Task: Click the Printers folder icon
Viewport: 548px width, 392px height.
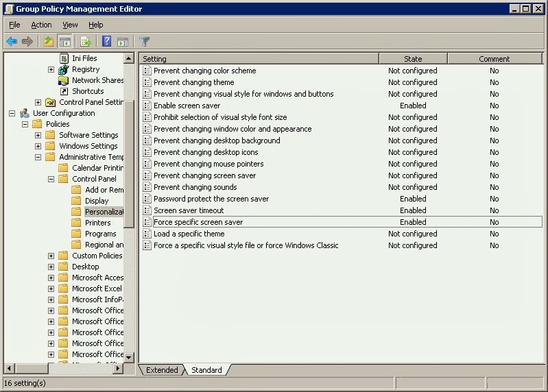Action: [x=76, y=223]
